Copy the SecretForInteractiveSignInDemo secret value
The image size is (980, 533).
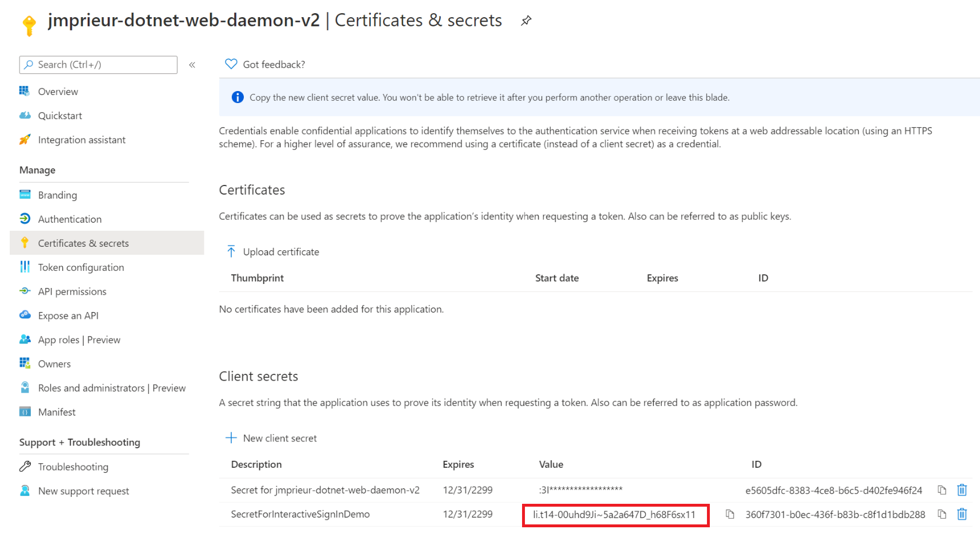coord(730,514)
